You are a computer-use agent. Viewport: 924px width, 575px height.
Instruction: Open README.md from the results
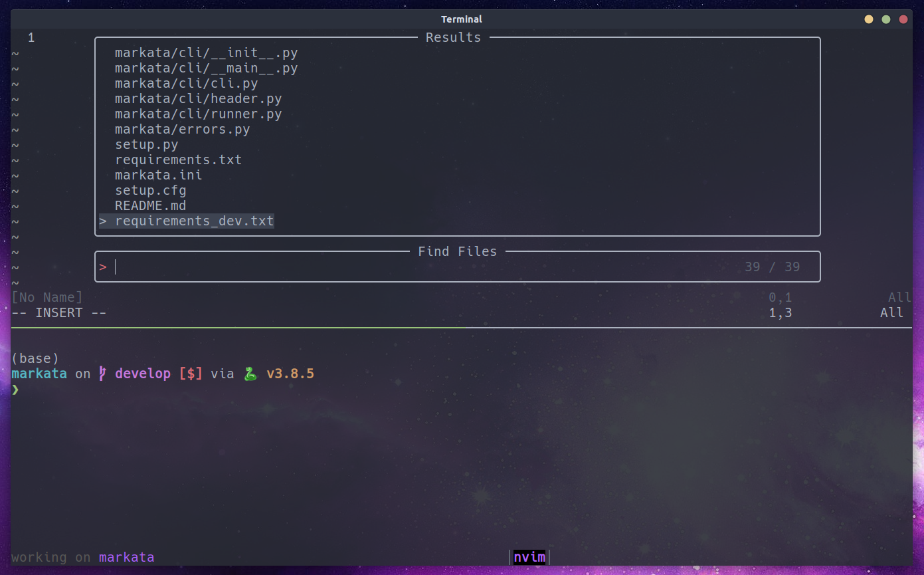(150, 206)
